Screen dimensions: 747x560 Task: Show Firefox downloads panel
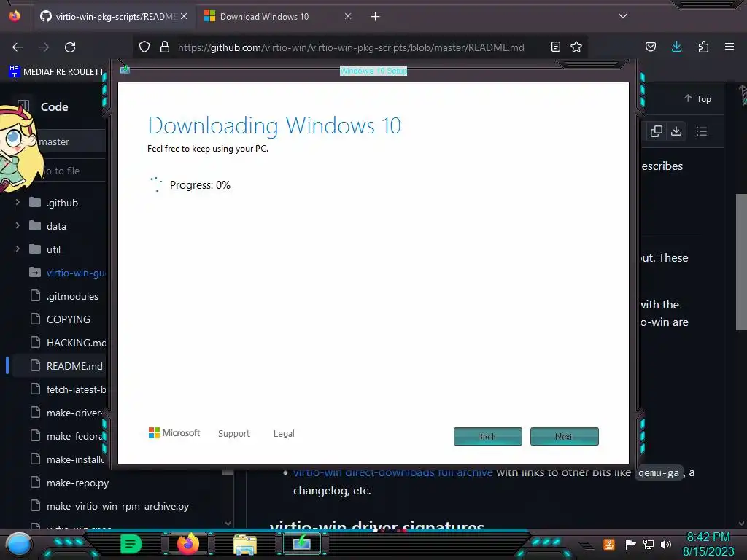tap(676, 47)
